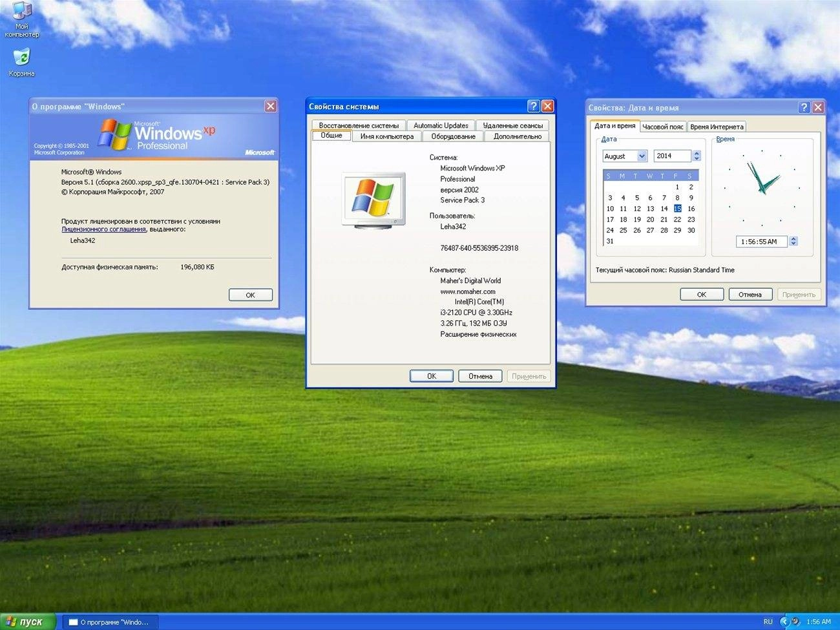Click the taskbar clock showing 1:56 AM
Viewport: 840px width, 630px height.
[x=819, y=622]
